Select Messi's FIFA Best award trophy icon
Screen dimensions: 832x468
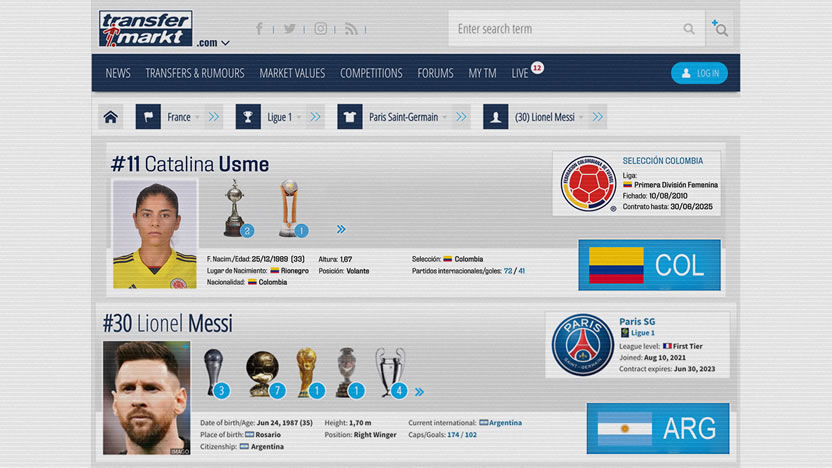tap(215, 374)
